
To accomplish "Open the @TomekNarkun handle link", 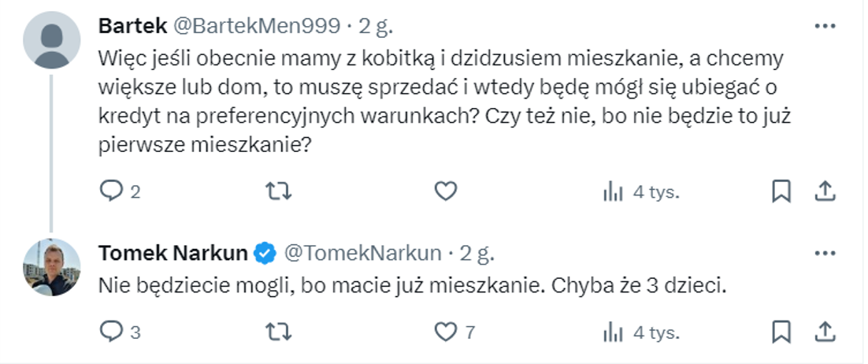I will pyautogui.click(x=362, y=253).
